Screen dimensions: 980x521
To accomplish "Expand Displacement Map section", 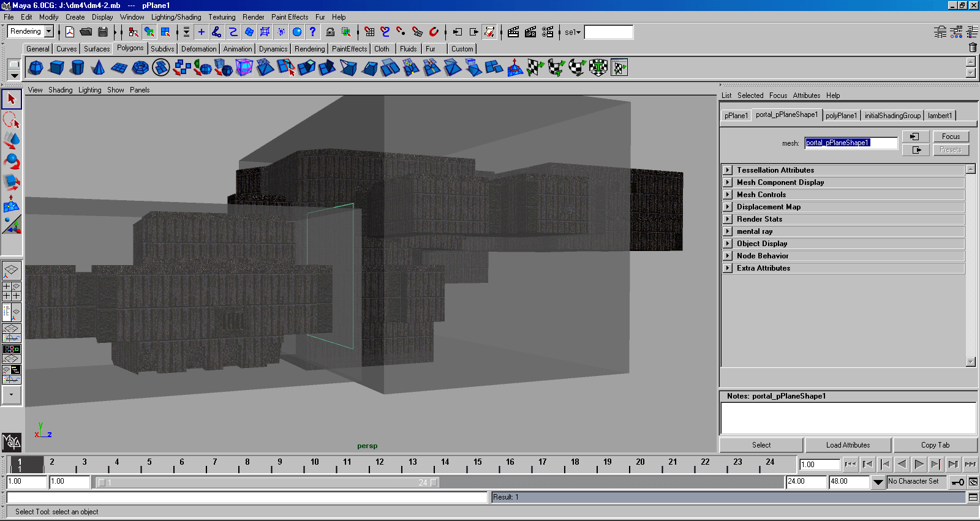I will pyautogui.click(x=728, y=207).
